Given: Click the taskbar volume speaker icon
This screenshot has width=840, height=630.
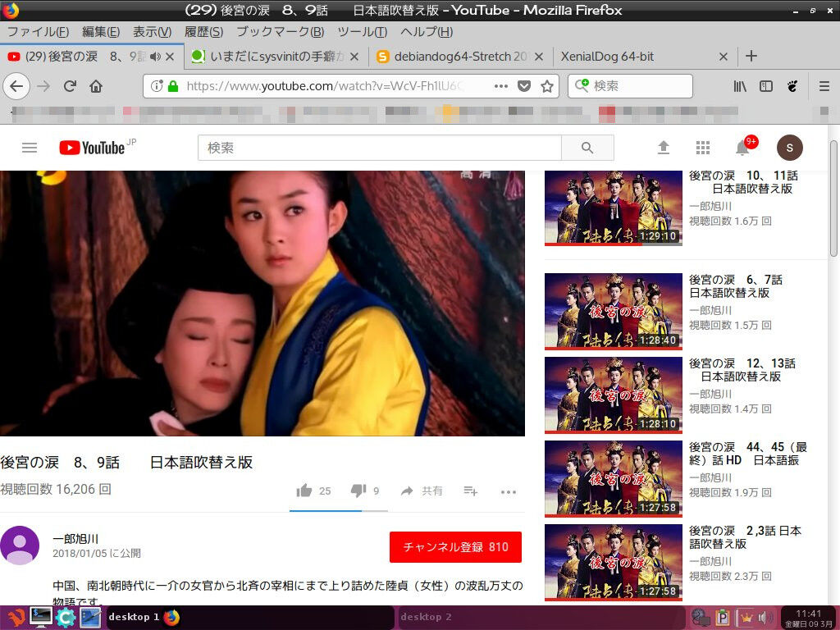Looking at the screenshot, I should click(x=764, y=618).
